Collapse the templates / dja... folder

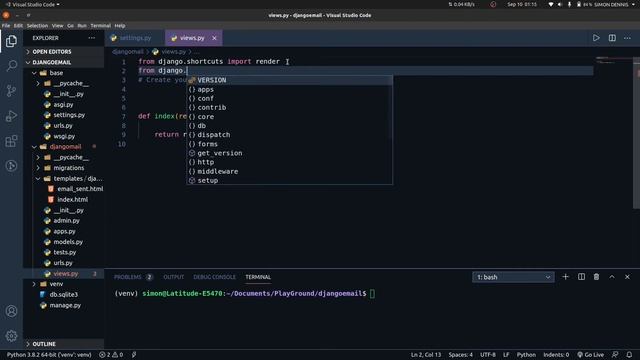78,178
